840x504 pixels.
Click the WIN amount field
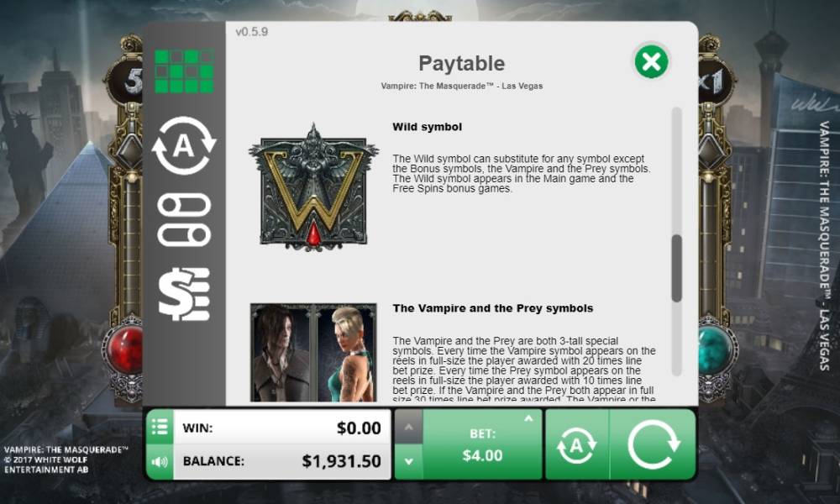coord(281,428)
